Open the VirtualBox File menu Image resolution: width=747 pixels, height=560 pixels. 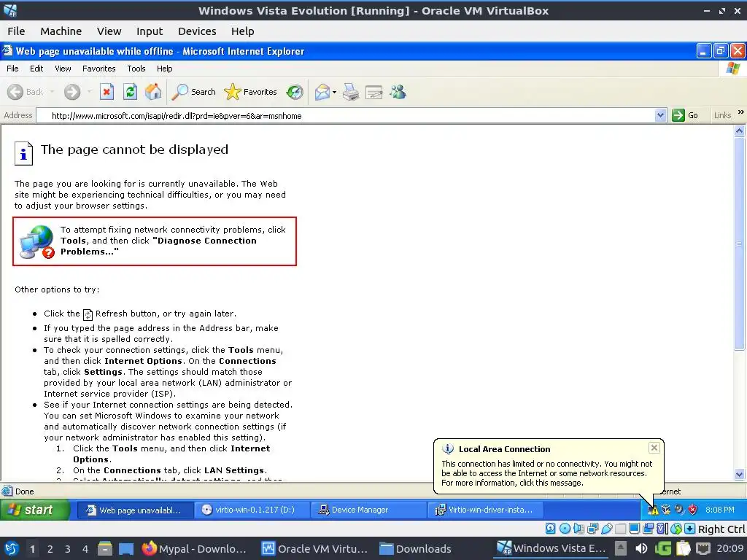(16, 31)
